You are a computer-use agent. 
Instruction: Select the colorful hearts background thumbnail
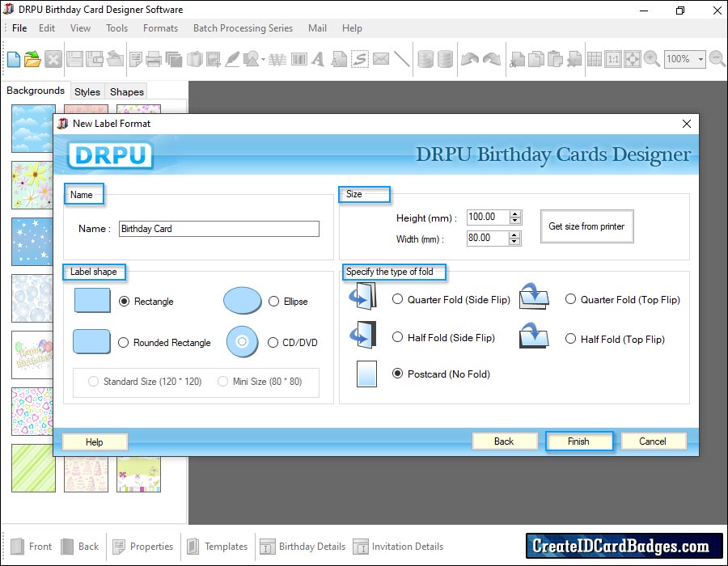pyautogui.click(x=32, y=412)
